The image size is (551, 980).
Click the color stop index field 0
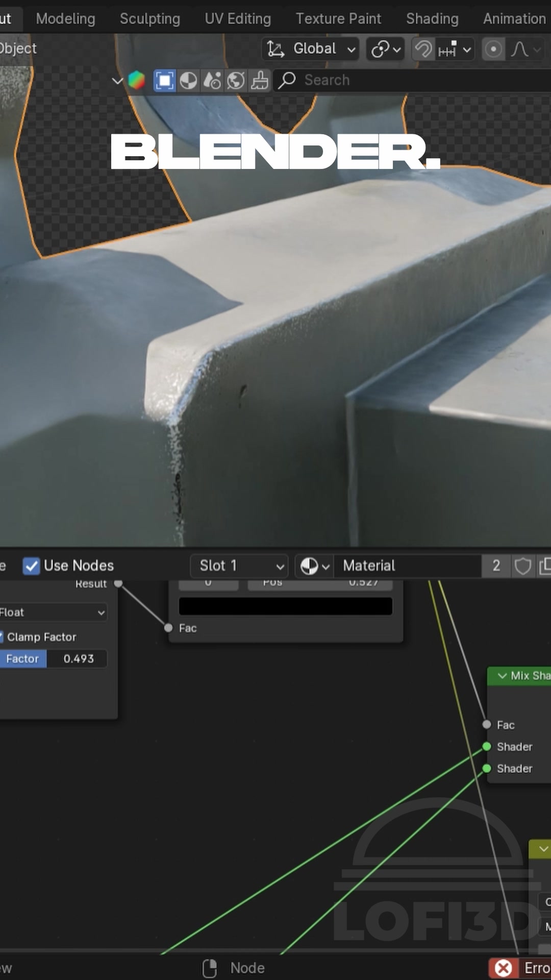(x=208, y=584)
